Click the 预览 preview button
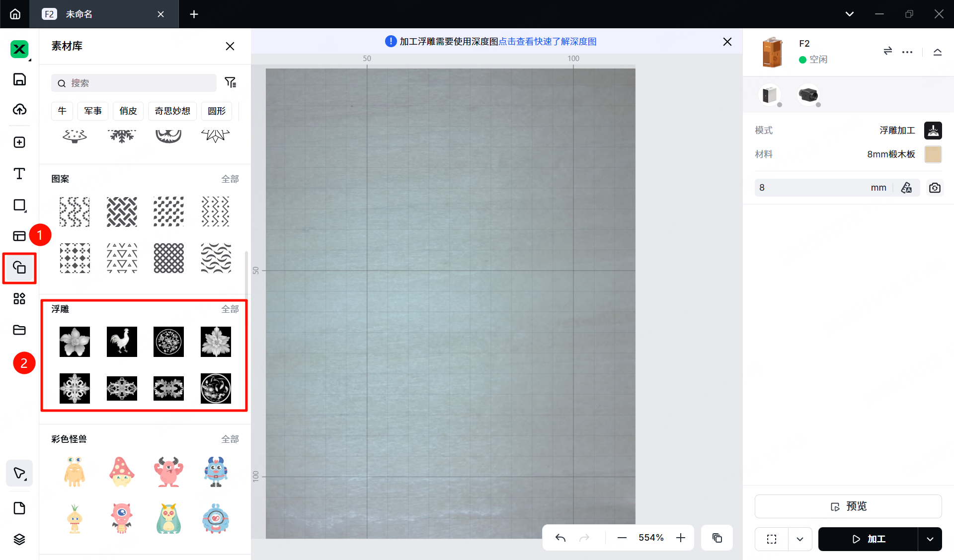 848,506
